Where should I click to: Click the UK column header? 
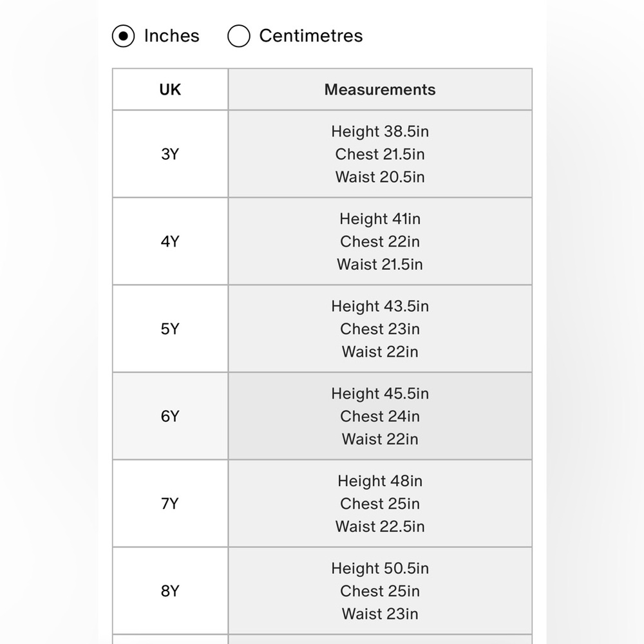[x=170, y=90]
